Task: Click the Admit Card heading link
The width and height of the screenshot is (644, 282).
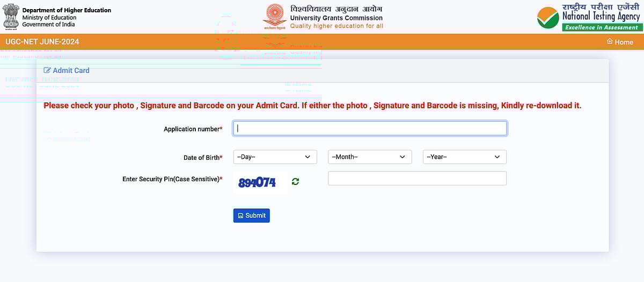Action: tap(71, 70)
